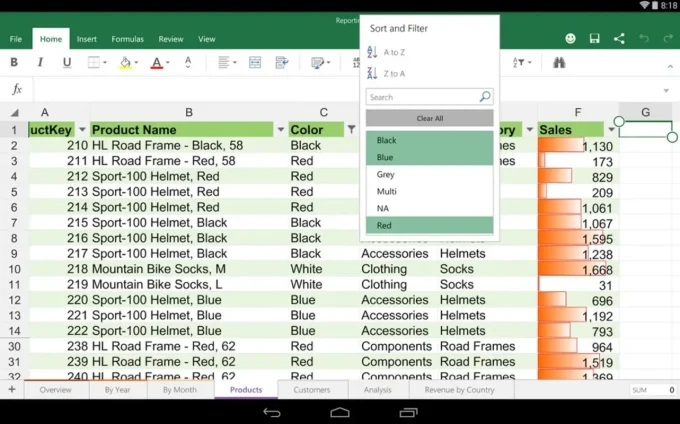Apply italic formatting
This screenshot has height=424, width=680.
coord(40,63)
